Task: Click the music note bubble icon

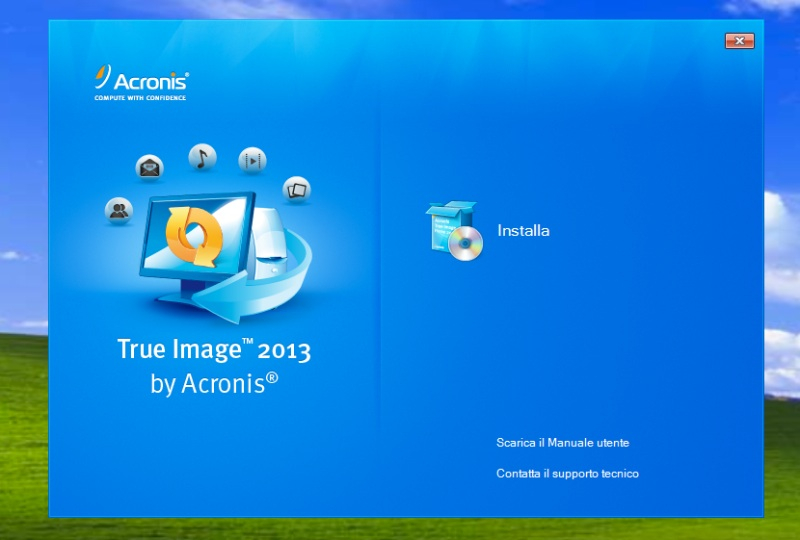Action: coord(202,157)
